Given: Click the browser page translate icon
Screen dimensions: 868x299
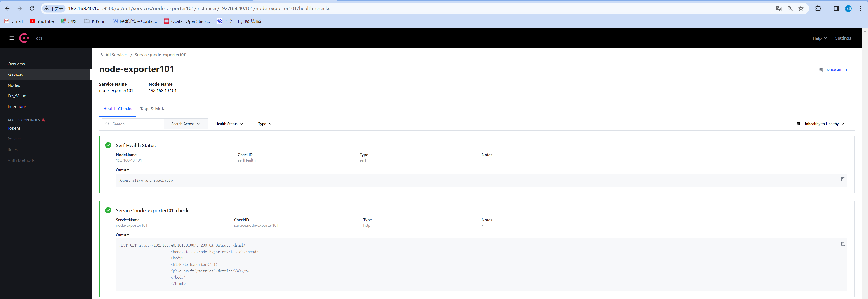Looking at the screenshot, I should pos(779,8).
